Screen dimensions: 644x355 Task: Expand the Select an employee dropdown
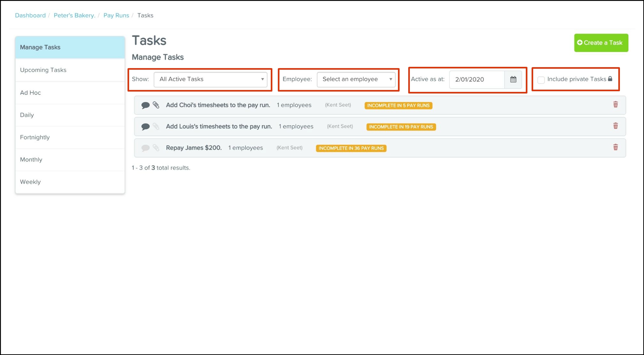(x=356, y=79)
